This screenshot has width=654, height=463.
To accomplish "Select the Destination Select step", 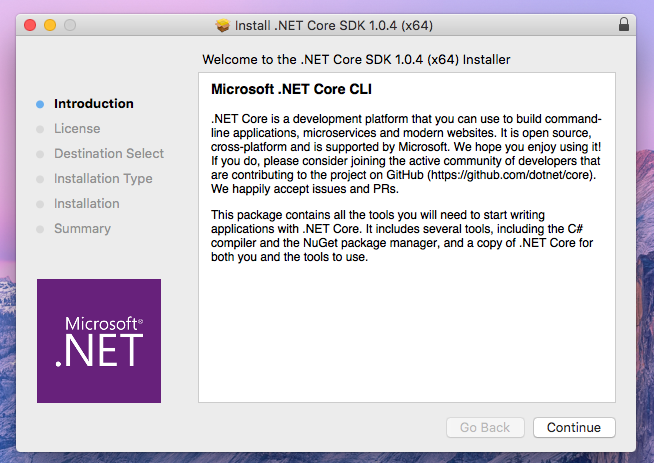I will [x=108, y=154].
